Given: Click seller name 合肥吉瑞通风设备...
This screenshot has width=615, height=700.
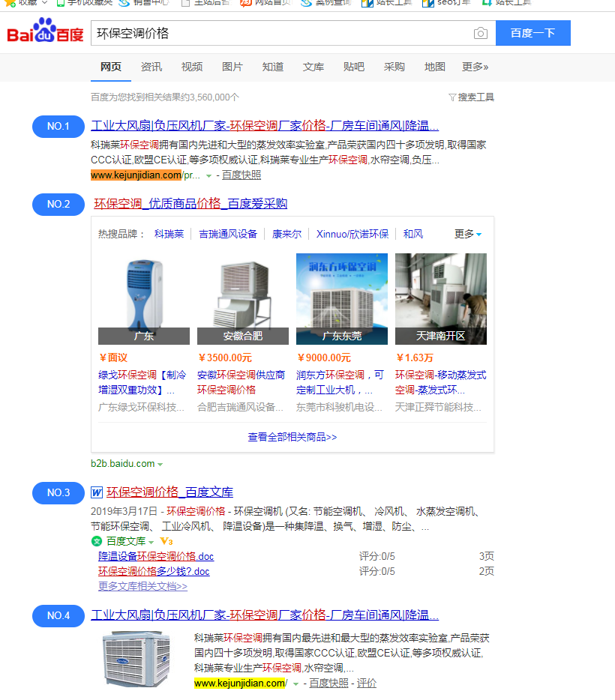Looking at the screenshot, I should 240,407.
